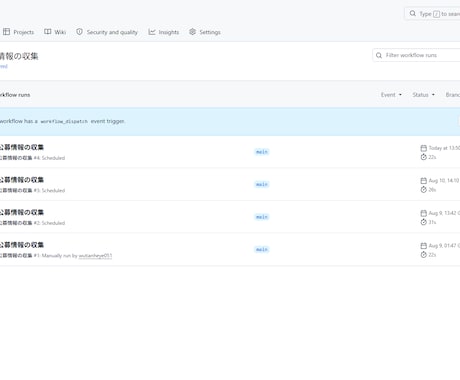Image resolution: width=460 pixels, height=380 pixels.
Task: Click main branch label for run #3
Action: 262,184
